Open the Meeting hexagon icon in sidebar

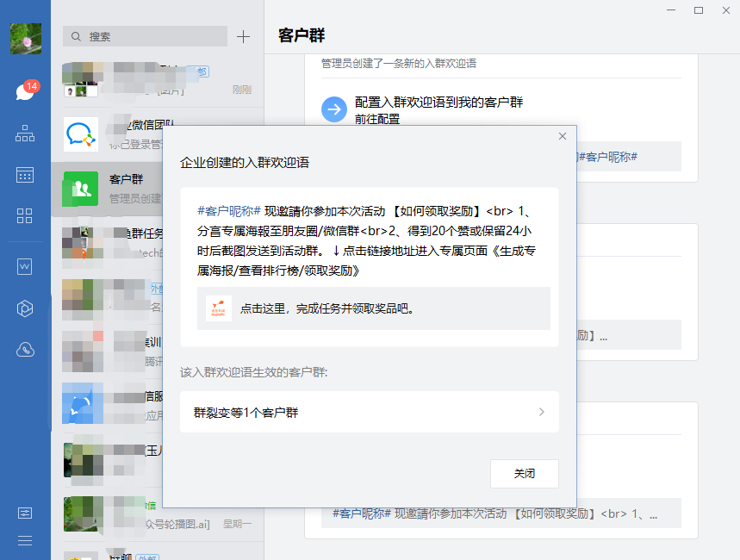25,308
